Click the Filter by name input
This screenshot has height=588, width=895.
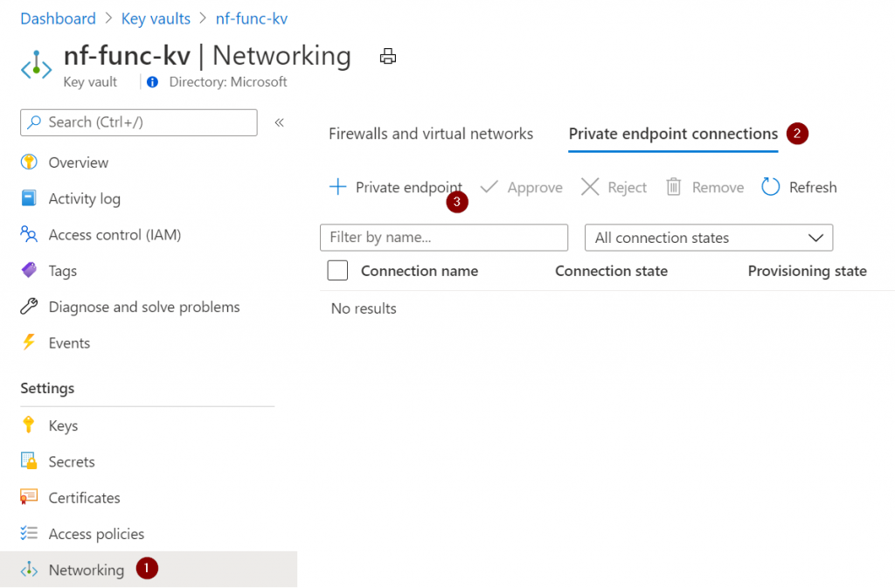click(443, 238)
